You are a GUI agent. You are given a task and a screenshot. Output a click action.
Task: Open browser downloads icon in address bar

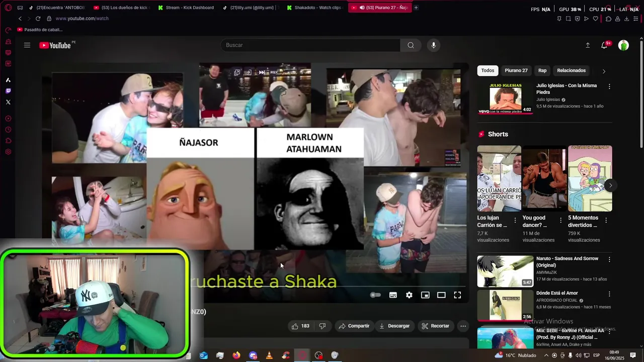coord(626,19)
